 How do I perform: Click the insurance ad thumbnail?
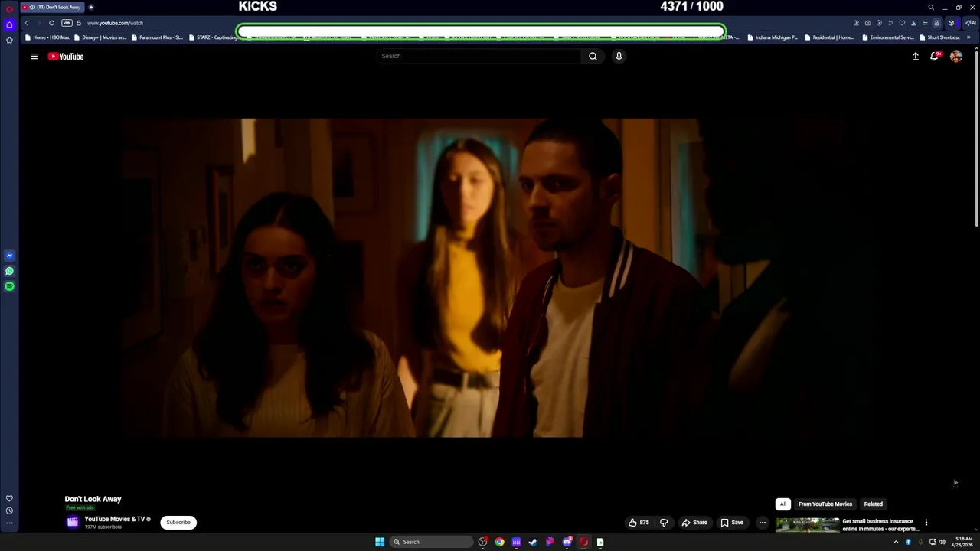point(807,525)
